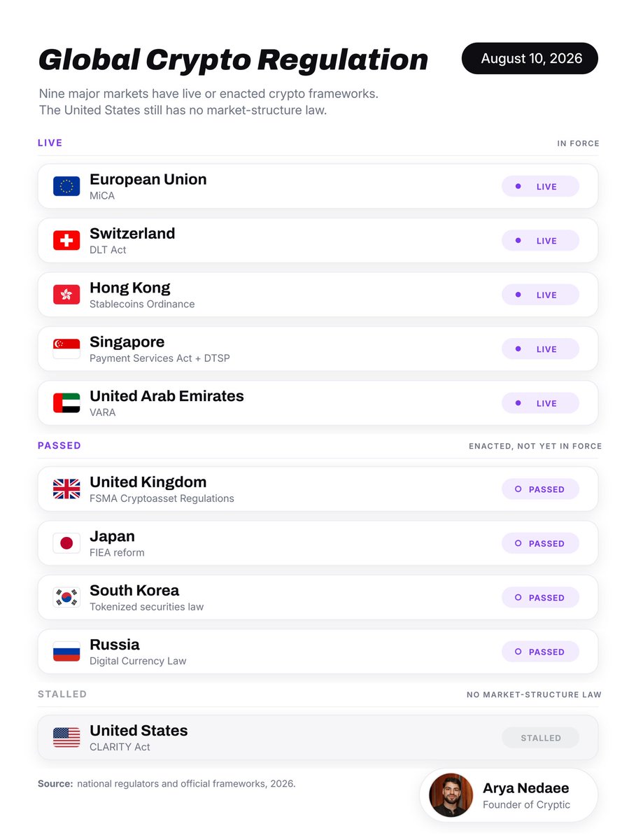Open the August 10, 2026 date pill
This screenshot has height=840, width=636.
point(530,59)
